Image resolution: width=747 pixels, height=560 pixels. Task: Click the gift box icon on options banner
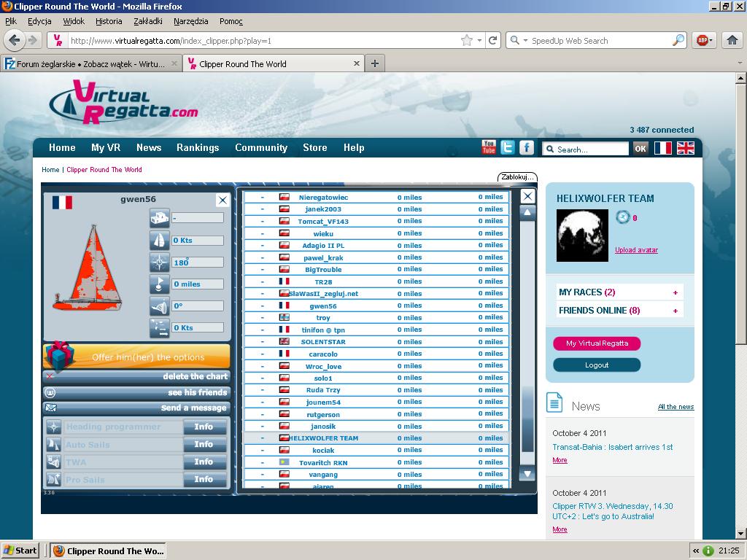(60, 356)
